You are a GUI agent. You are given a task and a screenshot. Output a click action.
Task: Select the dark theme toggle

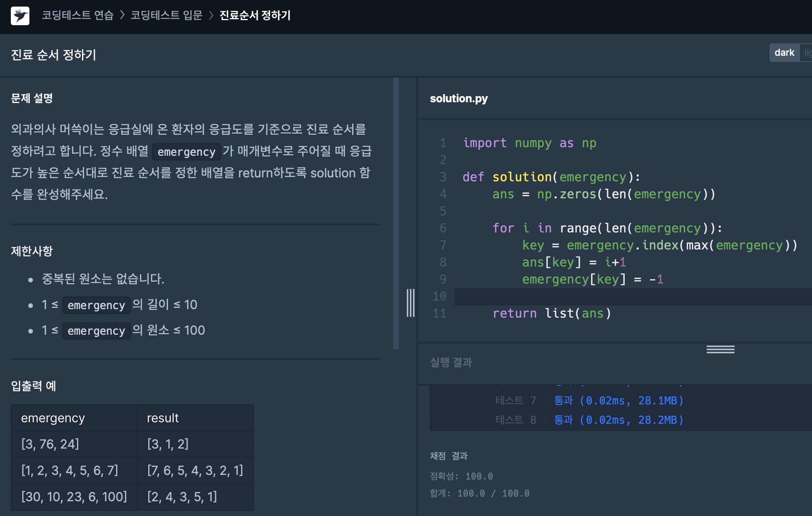pyautogui.click(x=784, y=53)
